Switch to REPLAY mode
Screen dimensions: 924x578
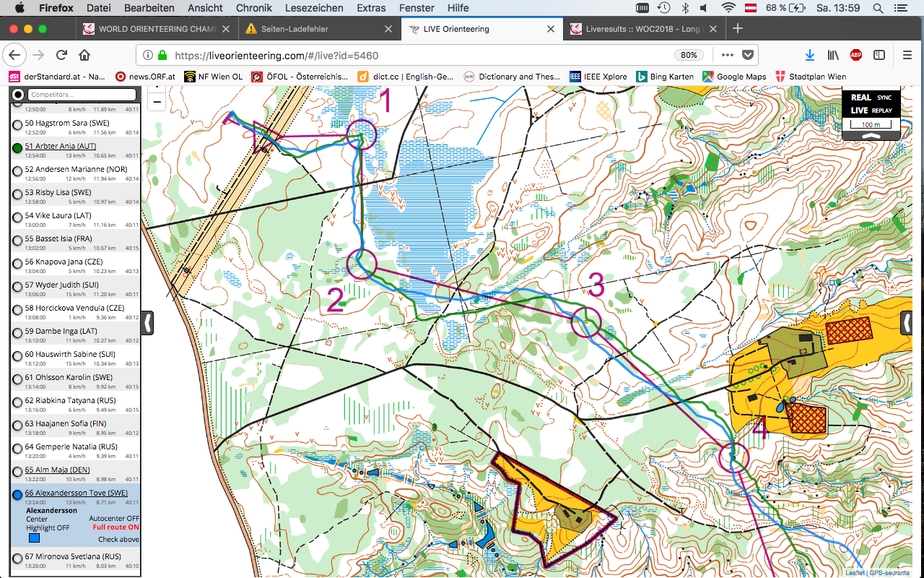point(881,111)
